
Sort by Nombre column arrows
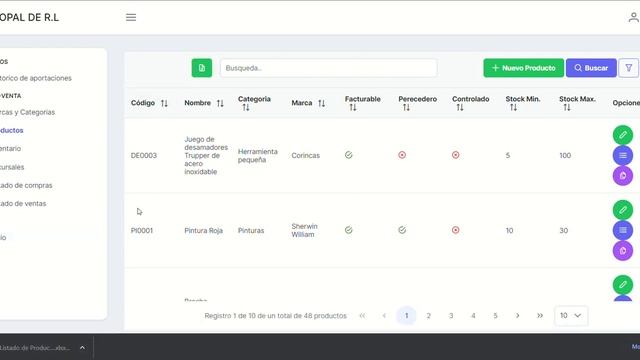[x=220, y=103]
